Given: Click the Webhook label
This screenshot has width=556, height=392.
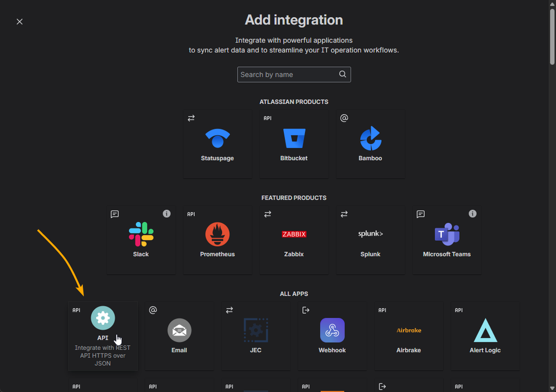Looking at the screenshot, I should coord(332,350).
